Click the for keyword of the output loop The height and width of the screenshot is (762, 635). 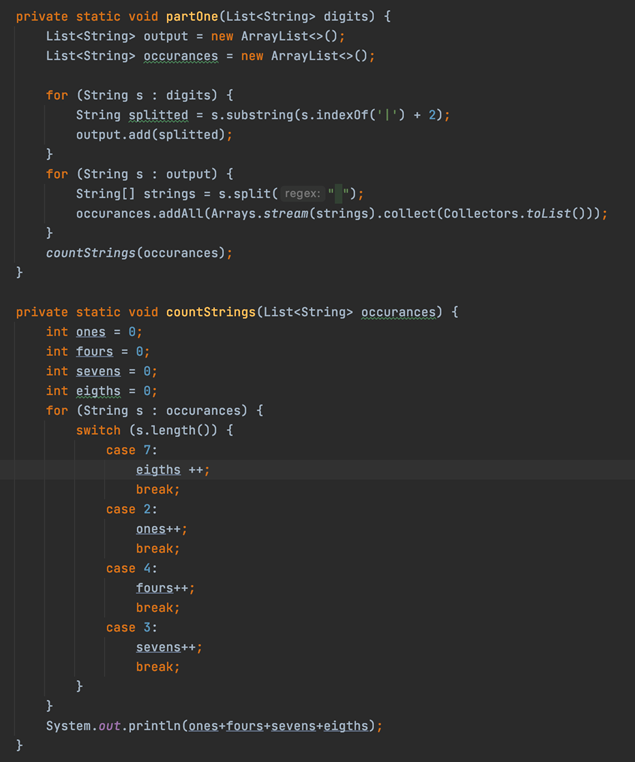click(x=57, y=174)
